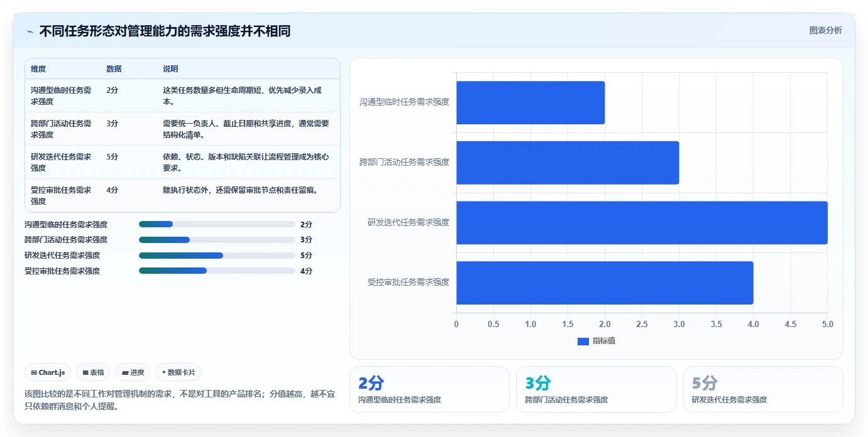Click the lightning icon beside the title

click(30, 31)
